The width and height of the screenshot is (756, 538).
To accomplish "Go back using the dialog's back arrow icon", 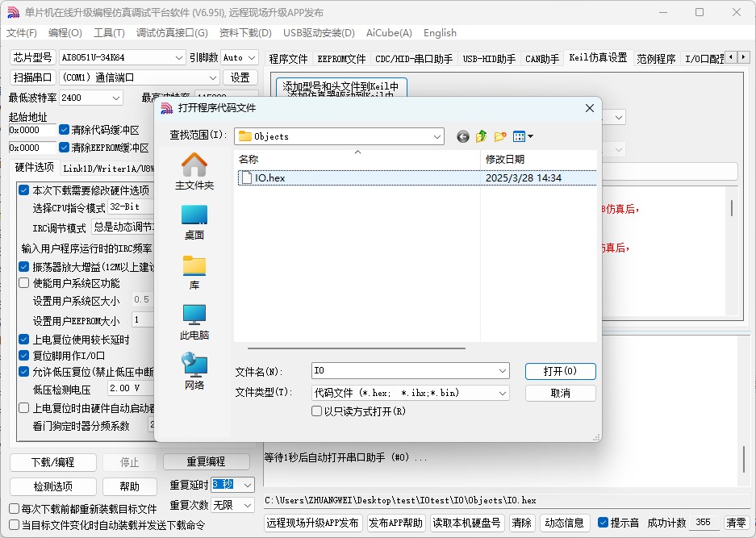I will tap(463, 137).
